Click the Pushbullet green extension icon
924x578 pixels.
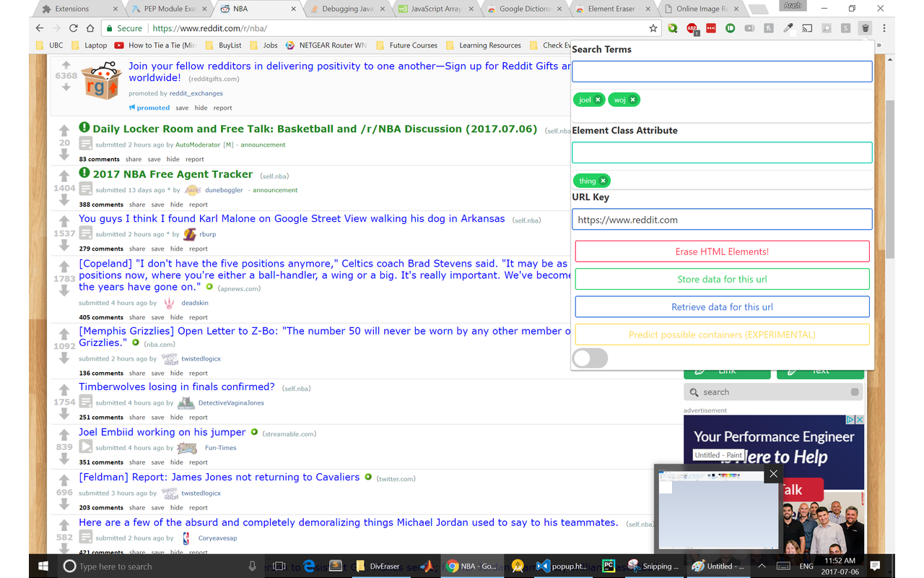tap(730, 28)
